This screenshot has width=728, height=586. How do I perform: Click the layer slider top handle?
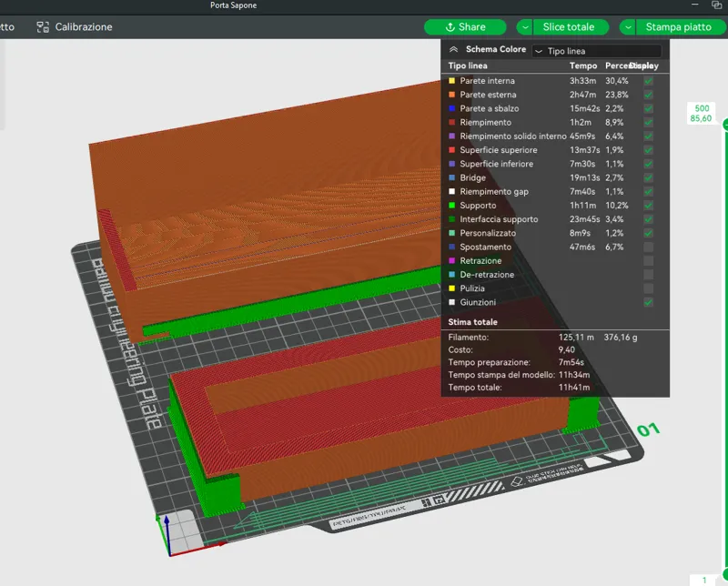click(725, 125)
